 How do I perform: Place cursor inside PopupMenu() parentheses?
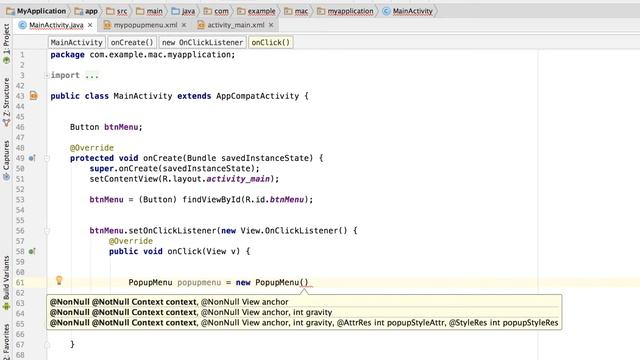(x=304, y=282)
